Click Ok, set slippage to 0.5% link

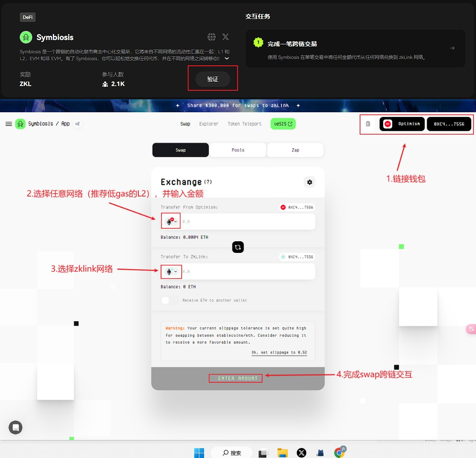coord(279,352)
